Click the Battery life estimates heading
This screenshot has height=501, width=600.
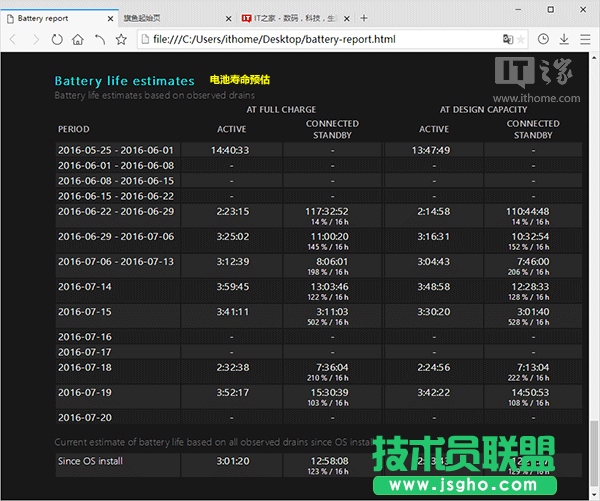point(124,81)
